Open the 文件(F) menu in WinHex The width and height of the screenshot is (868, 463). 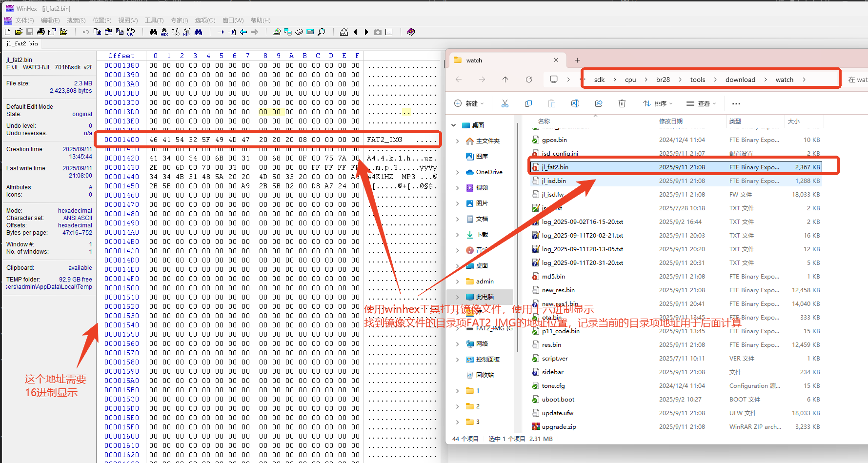coord(24,20)
